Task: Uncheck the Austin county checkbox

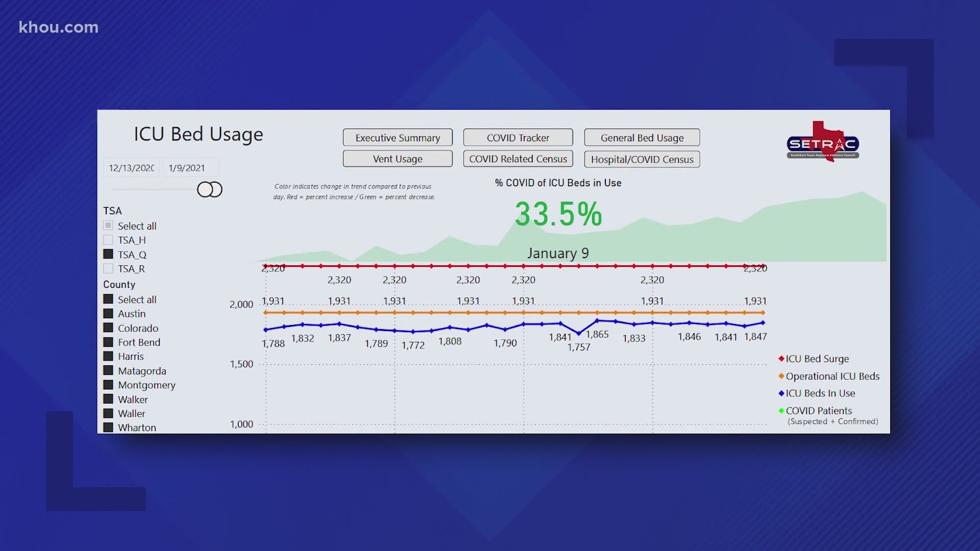Action: pyautogui.click(x=108, y=313)
